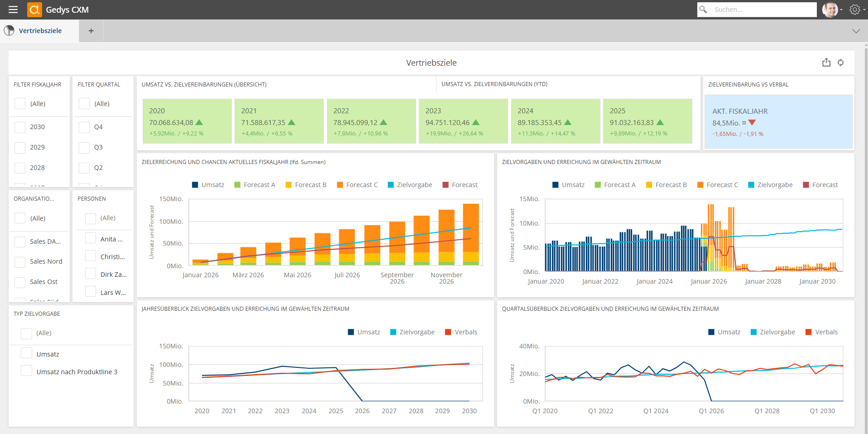The image size is (868, 434).
Task: Select the 2020 revenue card
Action: [187, 121]
